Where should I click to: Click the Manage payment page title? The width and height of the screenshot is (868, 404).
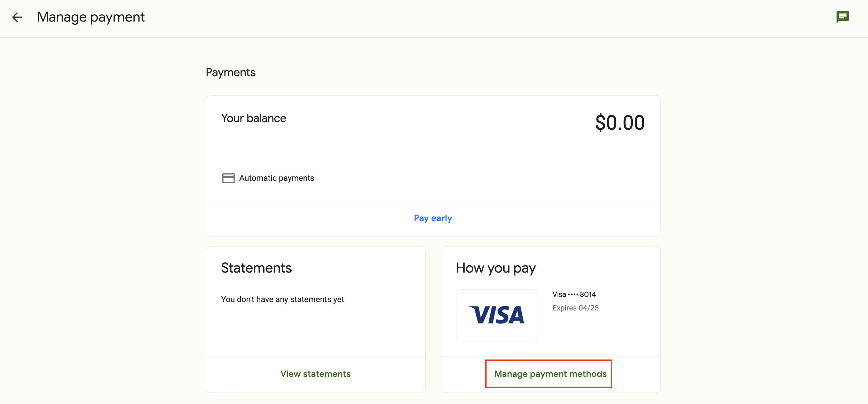[91, 17]
